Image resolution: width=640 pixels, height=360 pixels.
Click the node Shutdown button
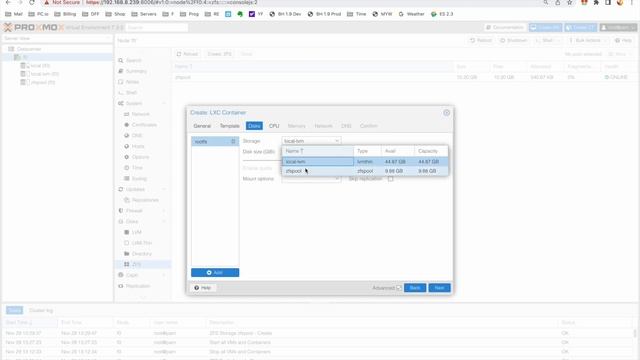click(513, 40)
